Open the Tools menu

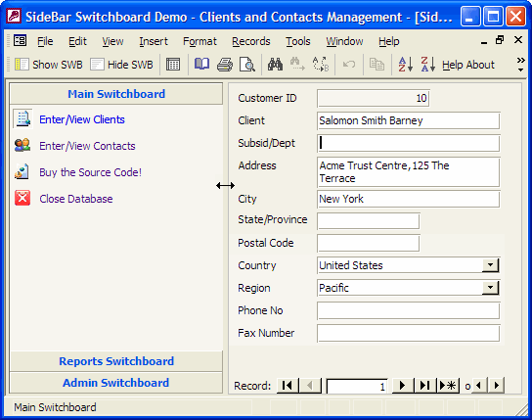click(298, 41)
